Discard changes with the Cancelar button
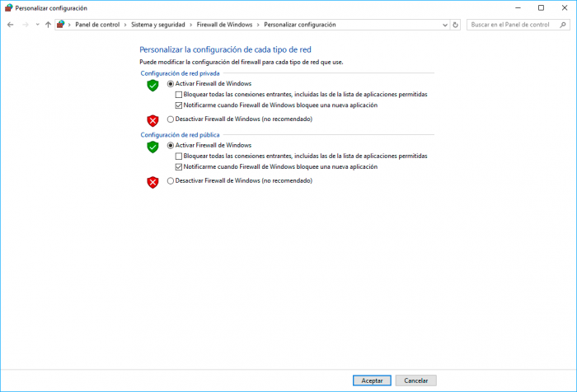Screen dimensions: 577x392 [415, 380]
